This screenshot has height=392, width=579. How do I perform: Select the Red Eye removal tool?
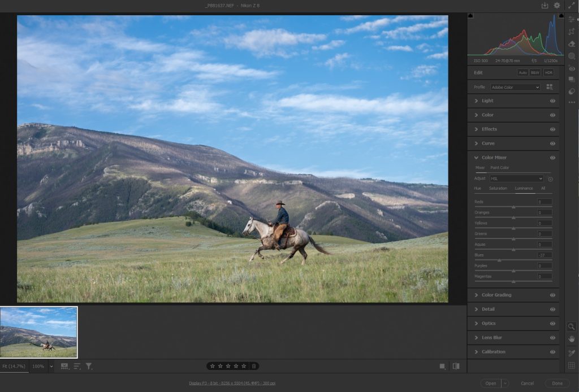(572, 68)
